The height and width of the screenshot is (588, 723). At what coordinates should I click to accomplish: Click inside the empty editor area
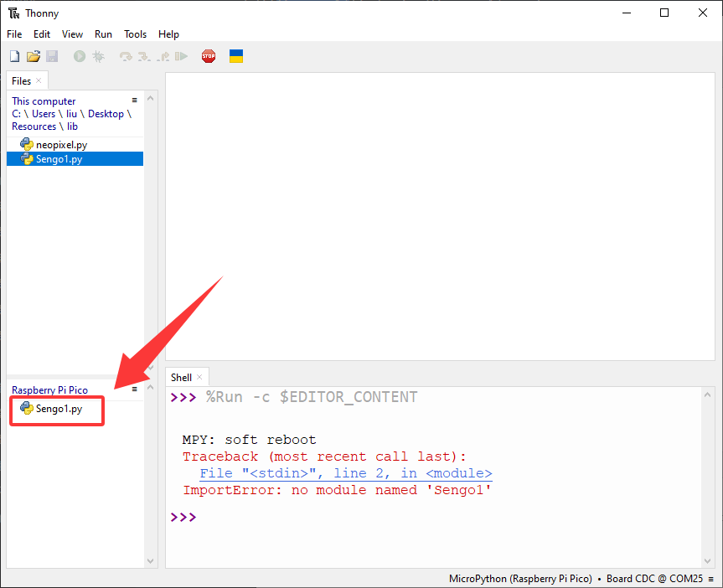(x=440, y=216)
